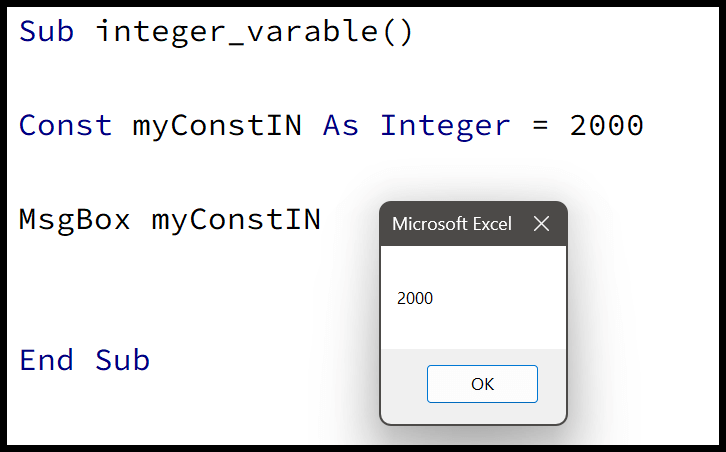Click the Sub keyword on first line
Viewport: 726px width, 452px height.
click(46, 32)
